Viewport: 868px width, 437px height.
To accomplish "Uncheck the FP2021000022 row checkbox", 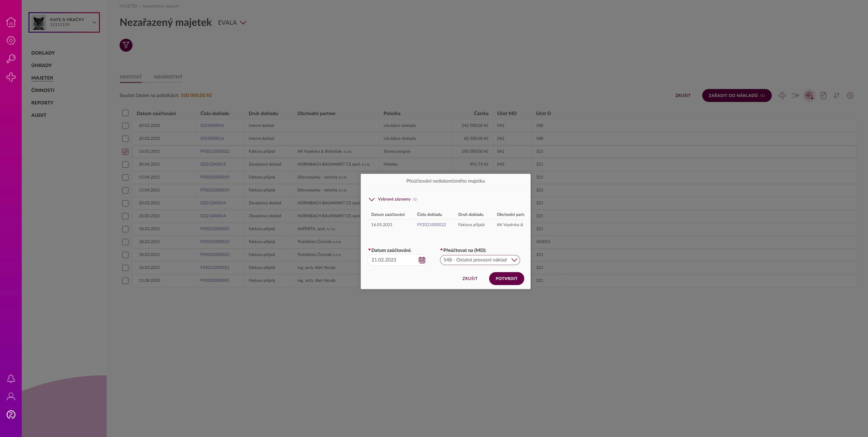I will tap(125, 151).
